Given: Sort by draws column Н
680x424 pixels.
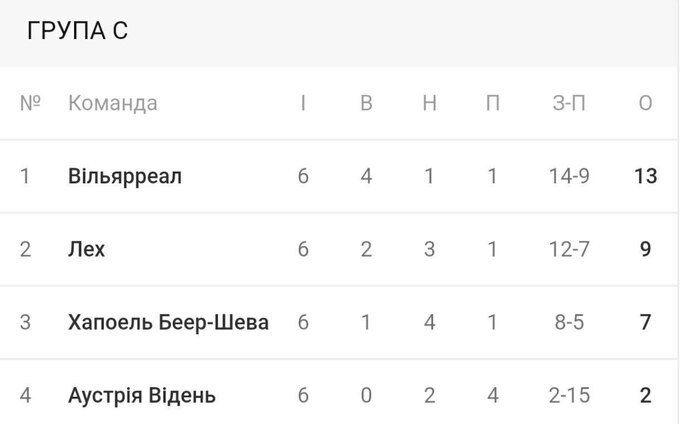Looking at the screenshot, I should 429,104.
